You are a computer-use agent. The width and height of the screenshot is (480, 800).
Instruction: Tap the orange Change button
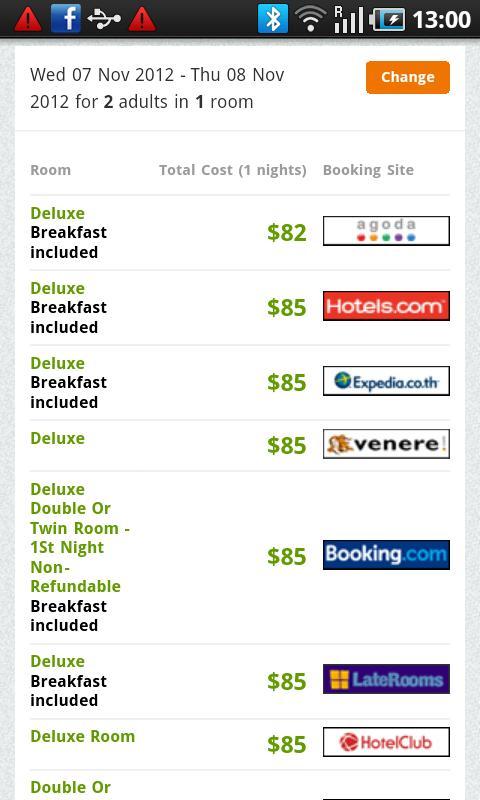tap(408, 77)
